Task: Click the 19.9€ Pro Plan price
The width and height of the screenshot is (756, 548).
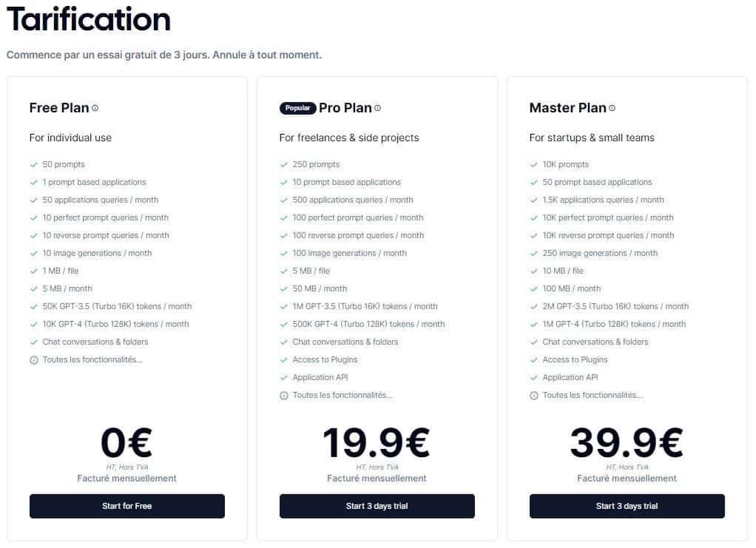Action: tap(376, 443)
